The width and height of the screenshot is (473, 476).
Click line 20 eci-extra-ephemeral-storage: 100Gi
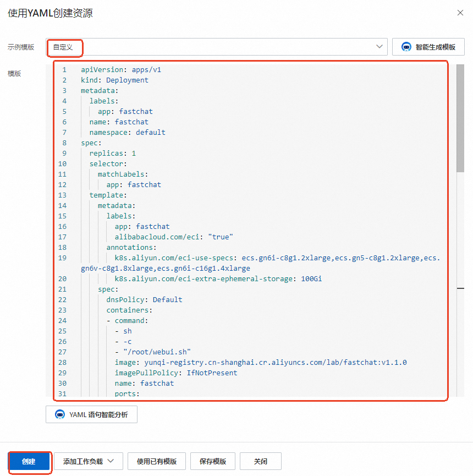(x=218, y=278)
